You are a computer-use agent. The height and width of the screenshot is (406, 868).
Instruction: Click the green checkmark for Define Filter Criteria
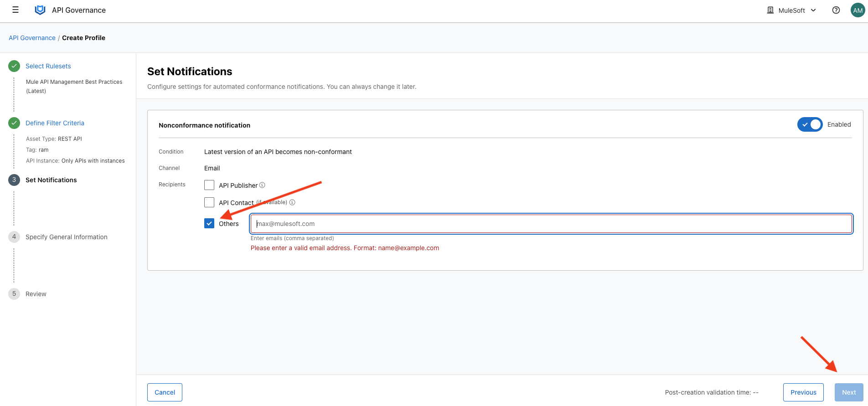pyautogui.click(x=14, y=123)
